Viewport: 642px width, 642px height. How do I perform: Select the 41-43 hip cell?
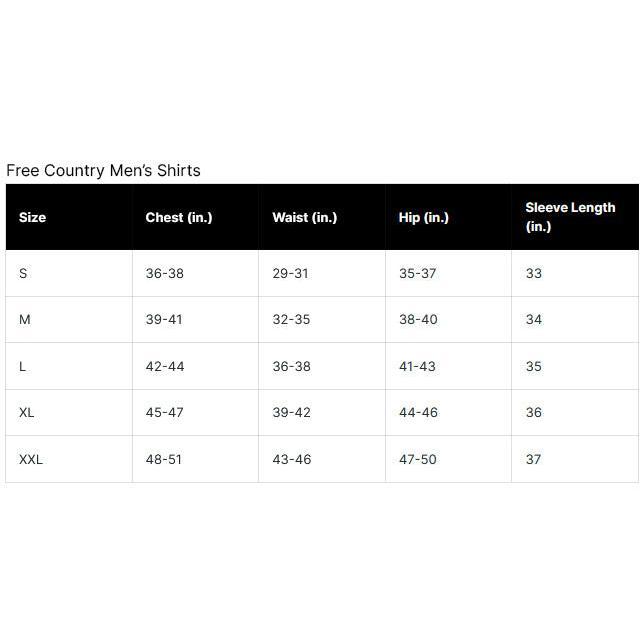pyautogui.click(x=418, y=367)
